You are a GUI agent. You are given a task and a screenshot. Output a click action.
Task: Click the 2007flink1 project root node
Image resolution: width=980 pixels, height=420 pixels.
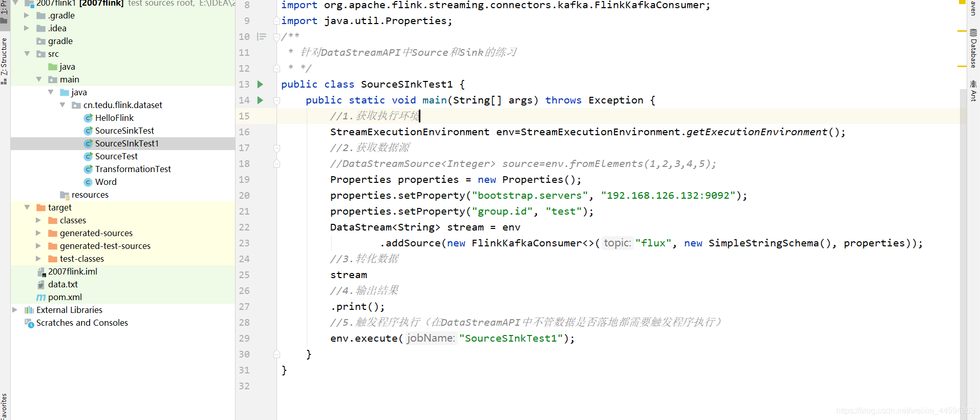click(123, 4)
